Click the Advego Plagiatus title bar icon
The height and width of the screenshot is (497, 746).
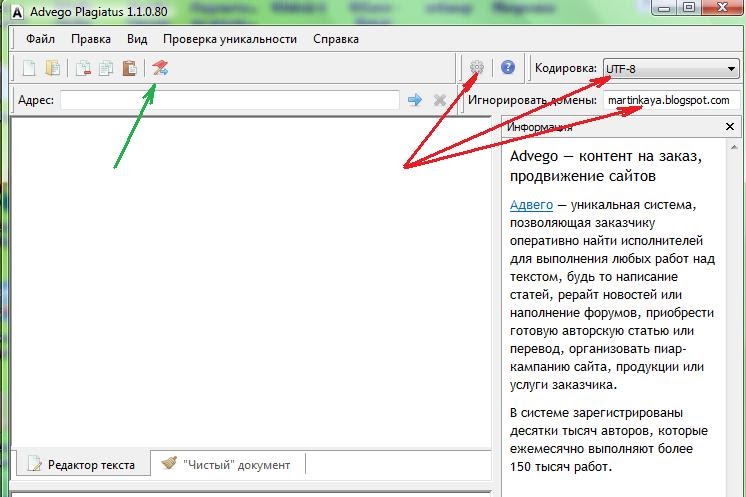pos(17,12)
